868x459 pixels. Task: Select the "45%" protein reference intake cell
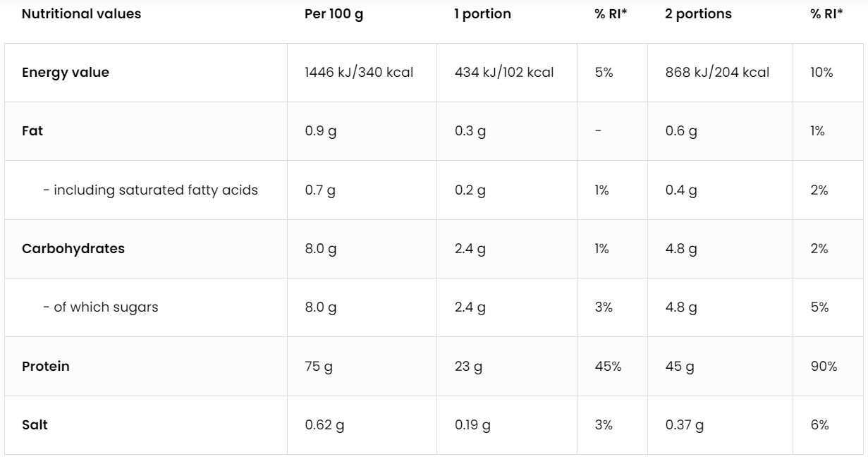click(x=608, y=367)
